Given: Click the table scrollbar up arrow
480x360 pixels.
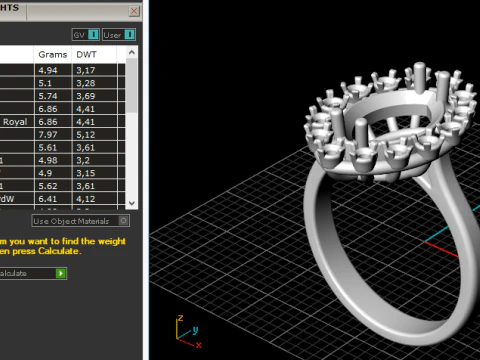Looking at the screenshot, I should 132,53.
